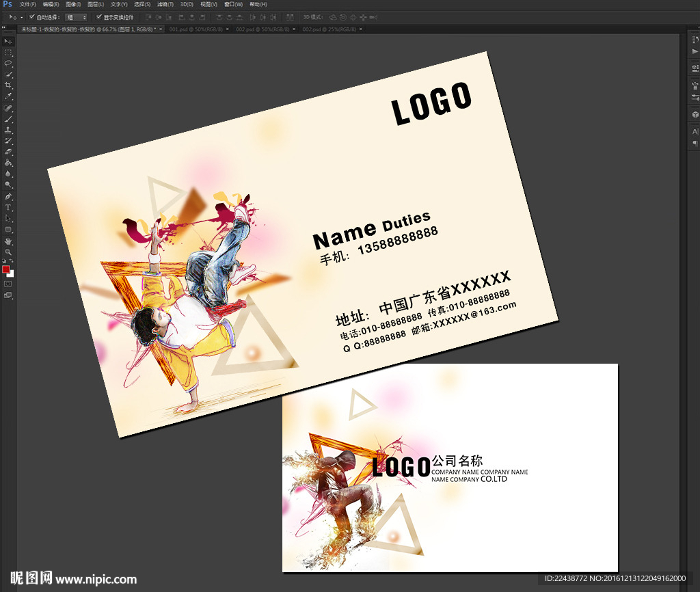
Task: Select the Path Selection tool
Action: point(8,218)
